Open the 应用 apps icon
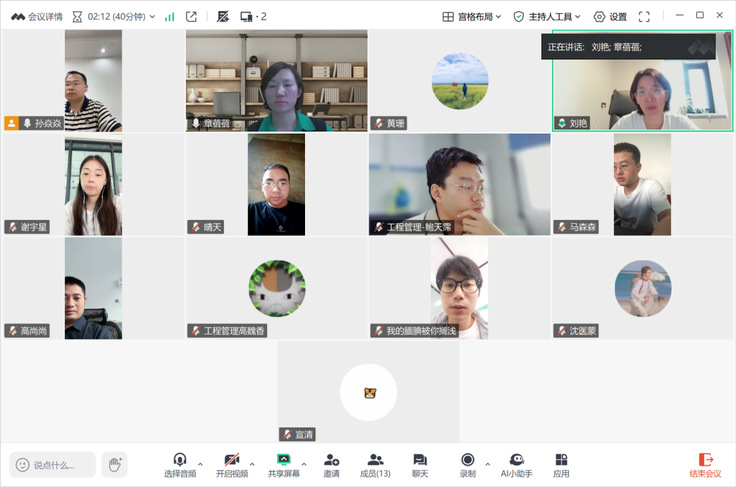This screenshot has width=736, height=487. [561, 464]
